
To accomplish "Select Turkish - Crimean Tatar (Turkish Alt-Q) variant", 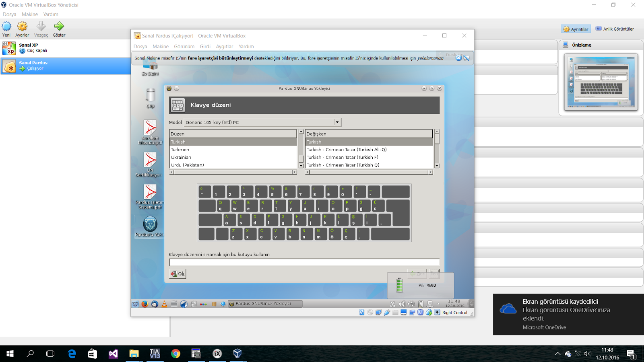I will pyautogui.click(x=369, y=150).
